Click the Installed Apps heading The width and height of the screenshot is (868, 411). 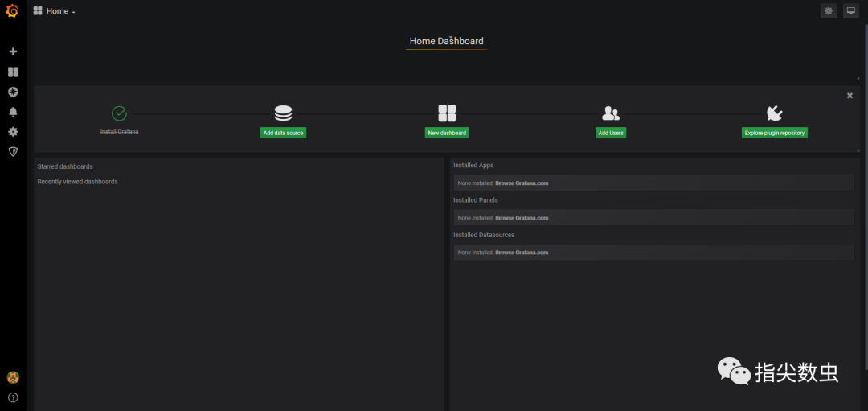pos(473,166)
